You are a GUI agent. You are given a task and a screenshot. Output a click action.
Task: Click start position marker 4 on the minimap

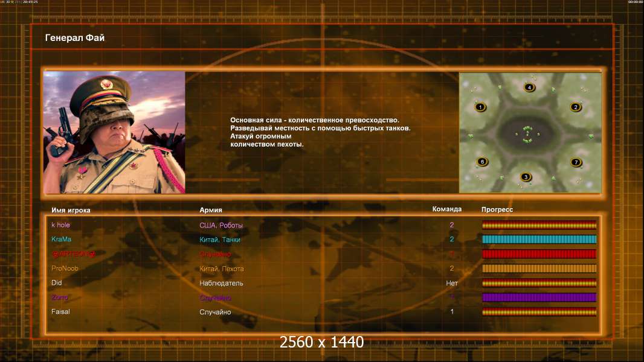[529, 87]
